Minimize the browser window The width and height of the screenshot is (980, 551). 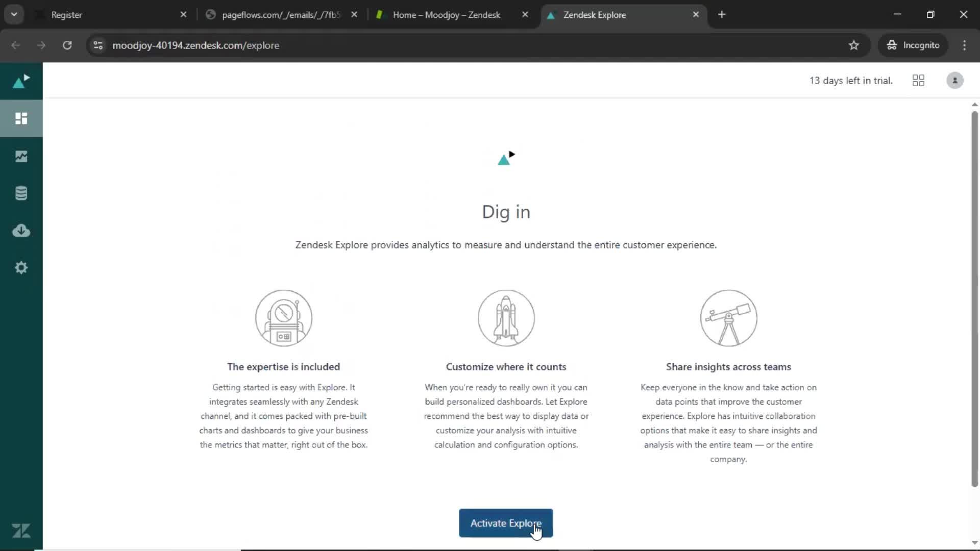click(898, 15)
